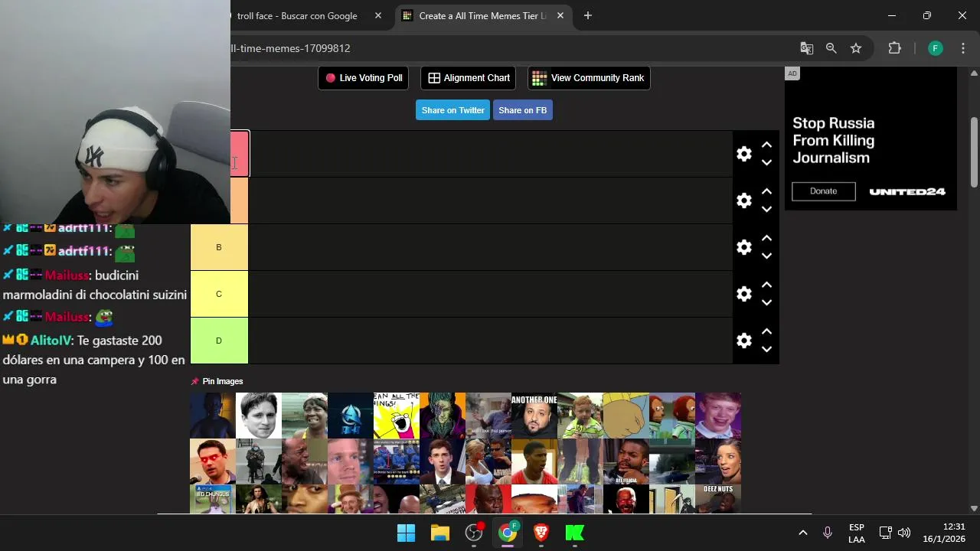The width and height of the screenshot is (980, 551).
Task: Move tier C row down with arrow
Action: pyautogui.click(x=766, y=303)
